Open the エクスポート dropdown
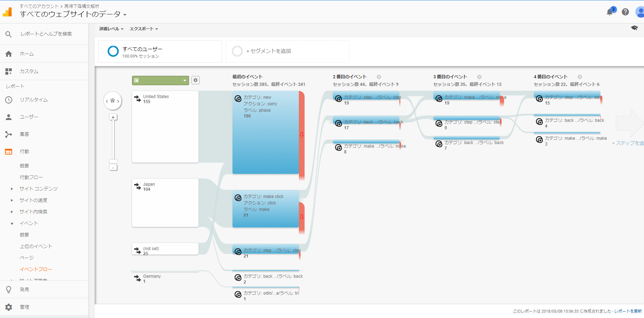The width and height of the screenshot is (644, 318). click(x=144, y=29)
